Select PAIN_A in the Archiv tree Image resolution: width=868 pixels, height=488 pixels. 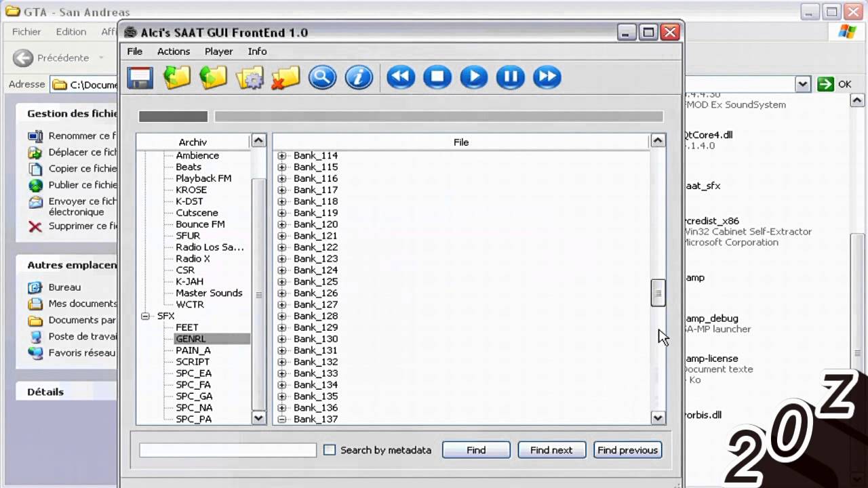(193, 350)
